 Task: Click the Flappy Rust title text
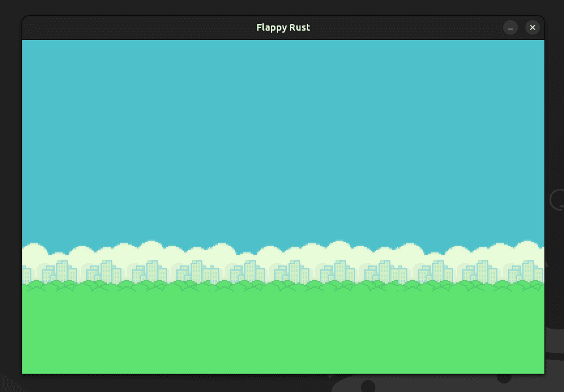(283, 27)
